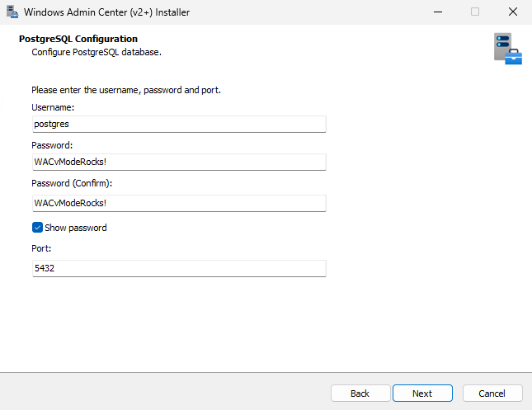Click into the Password input field
The width and height of the screenshot is (532, 410).
pyautogui.click(x=179, y=162)
